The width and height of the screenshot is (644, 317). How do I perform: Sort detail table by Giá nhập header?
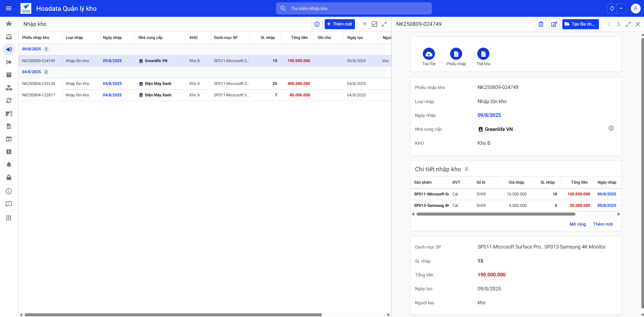[x=516, y=182]
